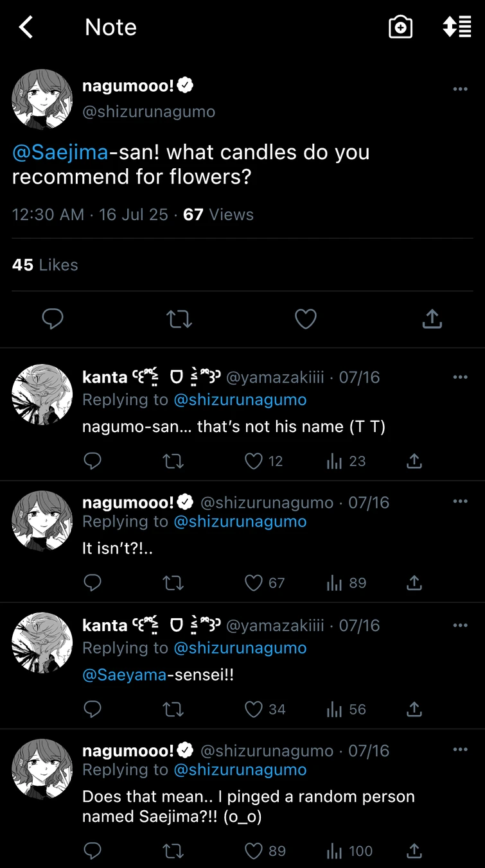Screen dimensions: 485x868
Task: Like the "pinged a random person" reply
Action: click(254, 851)
